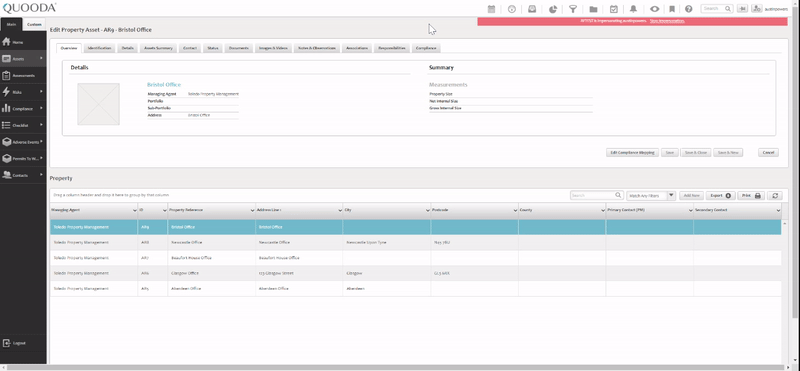Select the Aberdeen Office row
The height and width of the screenshot is (371, 800).
pos(415,288)
